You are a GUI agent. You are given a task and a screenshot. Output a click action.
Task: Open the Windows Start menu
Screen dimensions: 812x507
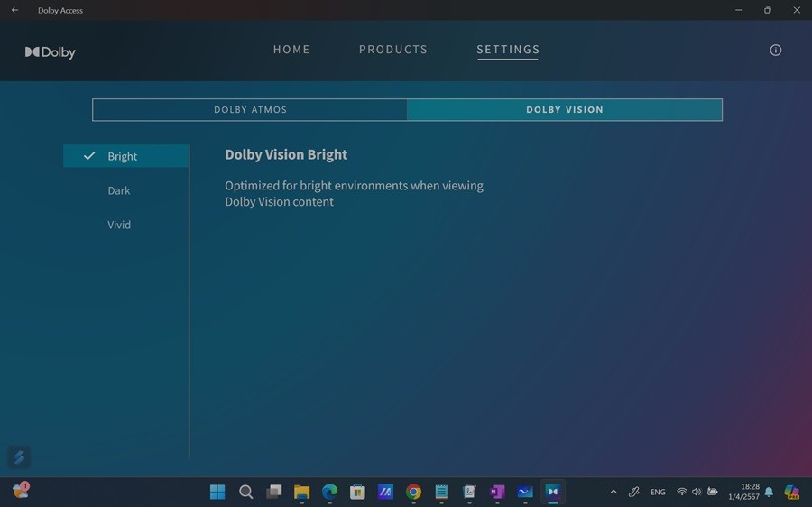point(217,492)
